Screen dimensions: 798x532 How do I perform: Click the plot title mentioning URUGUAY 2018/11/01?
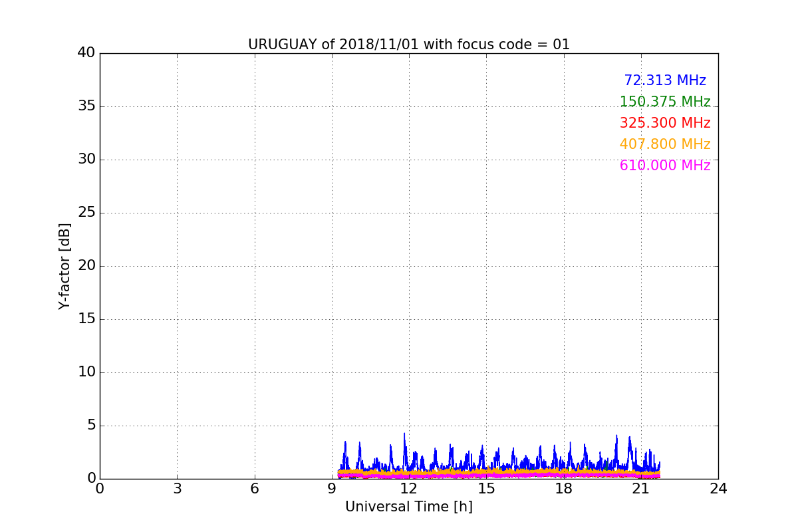pos(409,45)
